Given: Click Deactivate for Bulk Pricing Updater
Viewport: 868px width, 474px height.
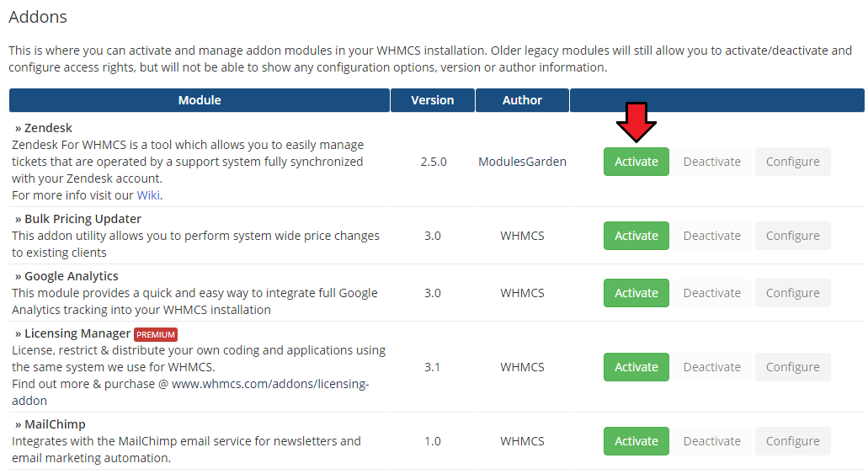Looking at the screenshot, I should coord(712,236).
